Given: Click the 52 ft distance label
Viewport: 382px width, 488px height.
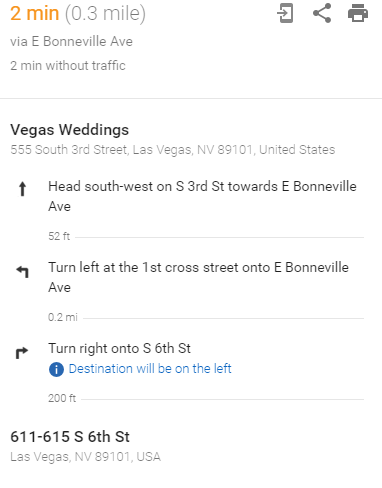Looking at the screenshot, I should (59, 236).
